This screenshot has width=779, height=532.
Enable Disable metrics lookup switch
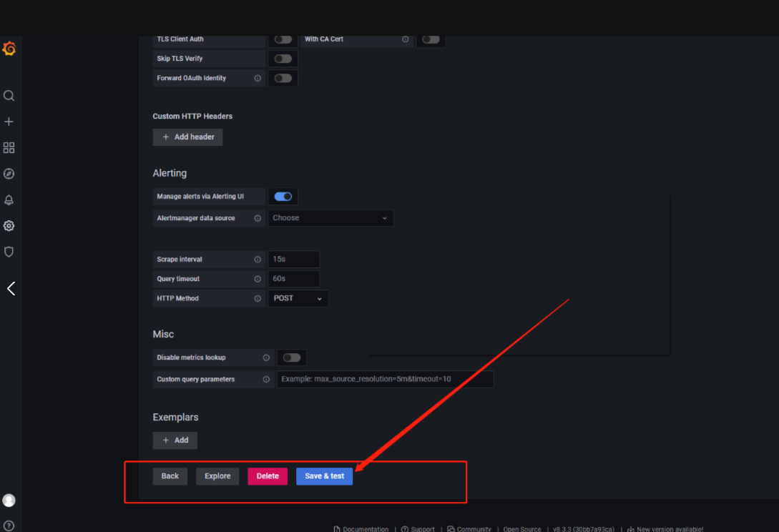click(292, 358)
